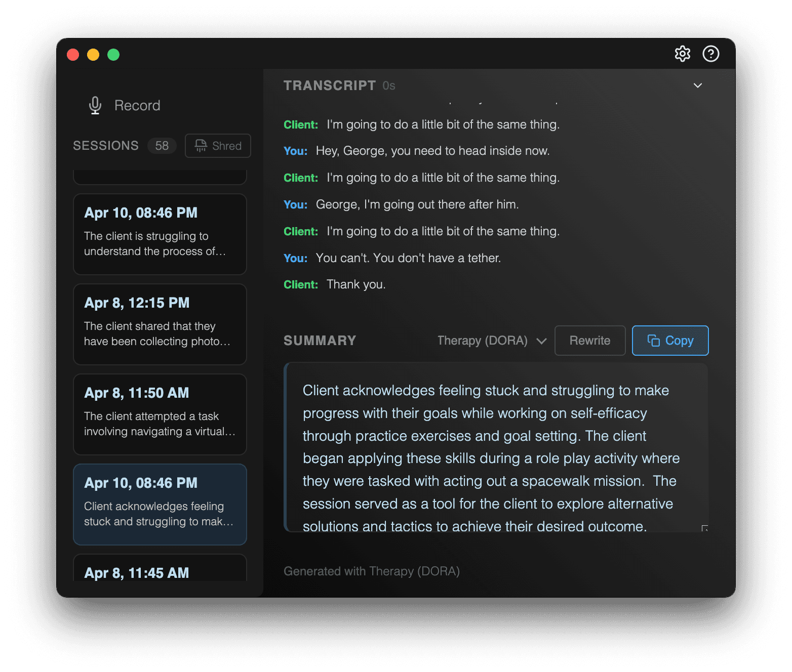Image resolution: width=792 pixels, height=672 pixels.
Task: Click the microphone Record icon
Action: coord(95,105)
